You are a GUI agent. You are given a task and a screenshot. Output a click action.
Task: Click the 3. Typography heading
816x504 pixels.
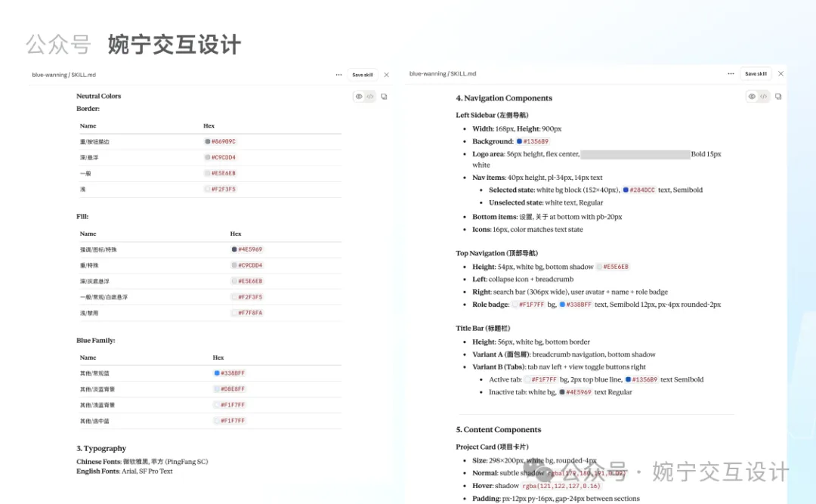click(x=101, y=448)
